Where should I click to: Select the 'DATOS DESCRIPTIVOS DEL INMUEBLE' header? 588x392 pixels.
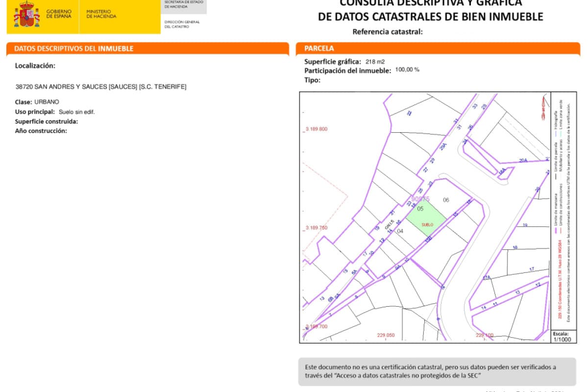[74, 49]
